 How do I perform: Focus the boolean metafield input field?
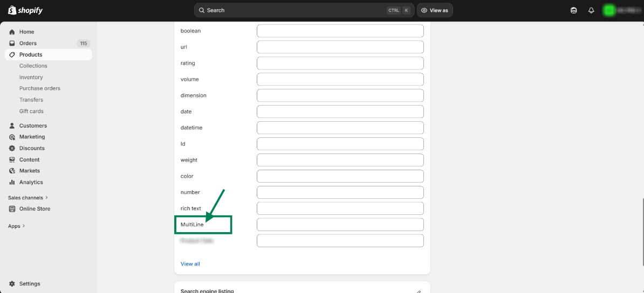pyautogui.click(x=340, y=31)
